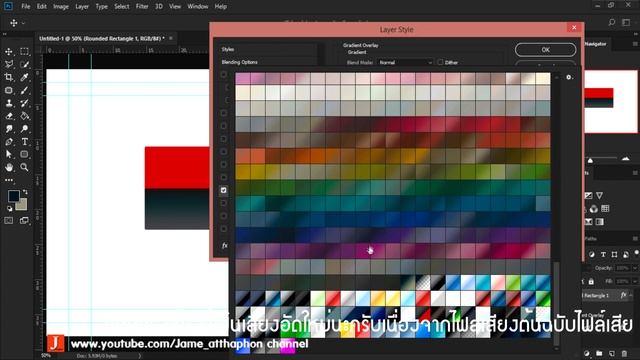640x360 pixels.
Task: Select the Eraser tool
Action: click(x=9, y=116)
